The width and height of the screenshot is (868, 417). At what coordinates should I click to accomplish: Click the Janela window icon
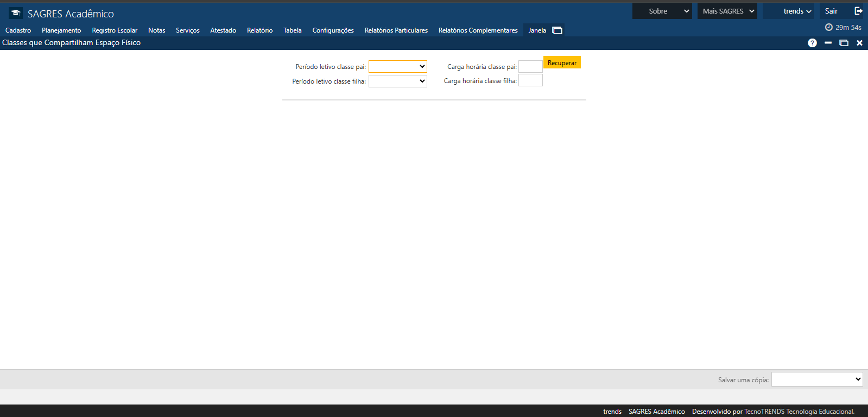(557, 30)
